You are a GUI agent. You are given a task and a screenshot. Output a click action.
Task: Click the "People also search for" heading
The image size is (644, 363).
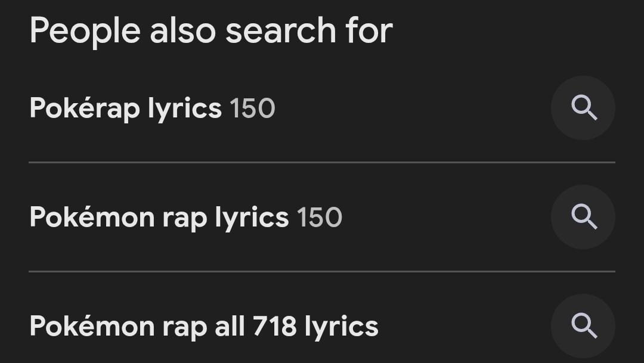pos(211,30)
